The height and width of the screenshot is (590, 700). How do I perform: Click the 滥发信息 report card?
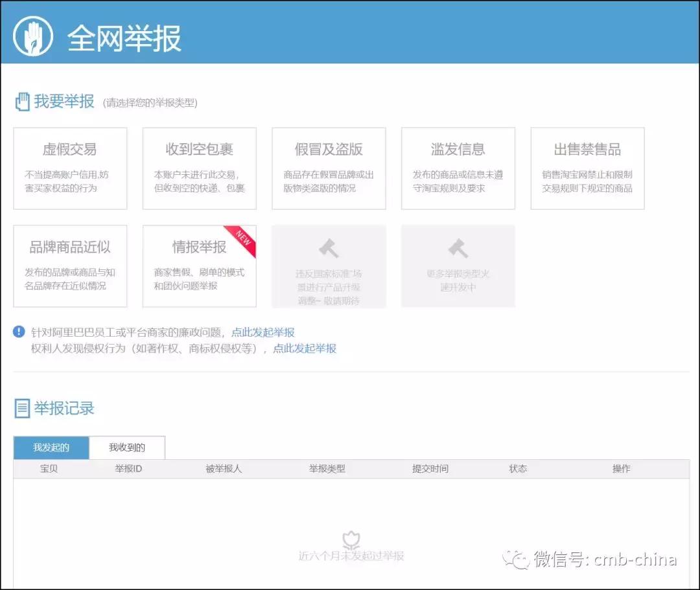458,168
